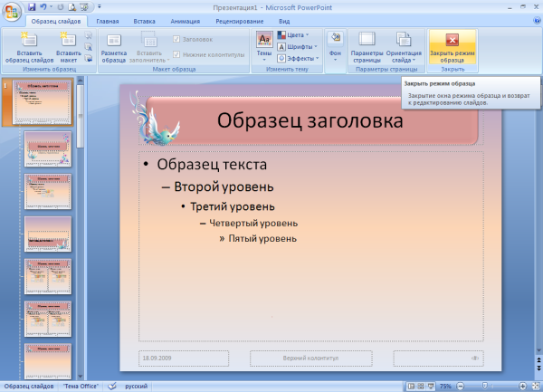Undo the last action
This screenshot has width=543, height=392.
[x=43, y=7]
